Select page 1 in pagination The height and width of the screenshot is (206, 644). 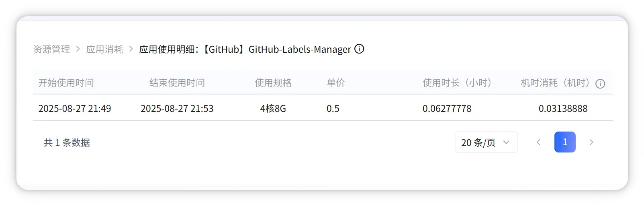point(565,142)
